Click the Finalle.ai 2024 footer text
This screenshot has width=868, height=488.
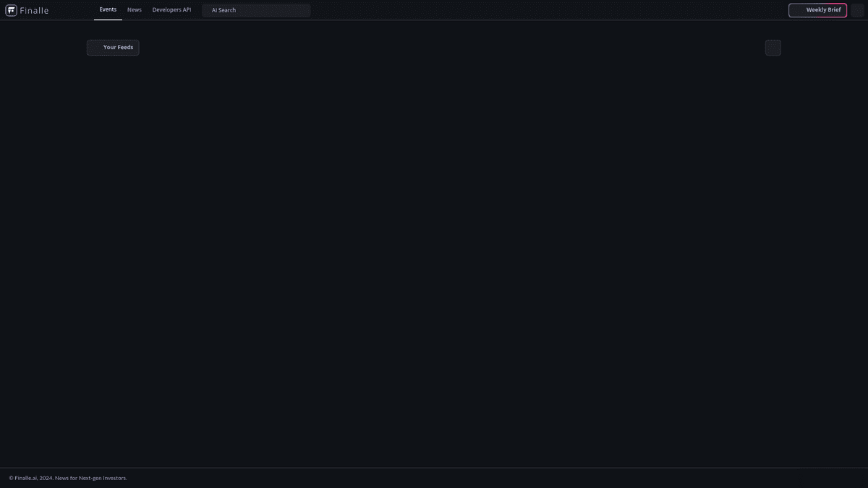coord(68,478)
